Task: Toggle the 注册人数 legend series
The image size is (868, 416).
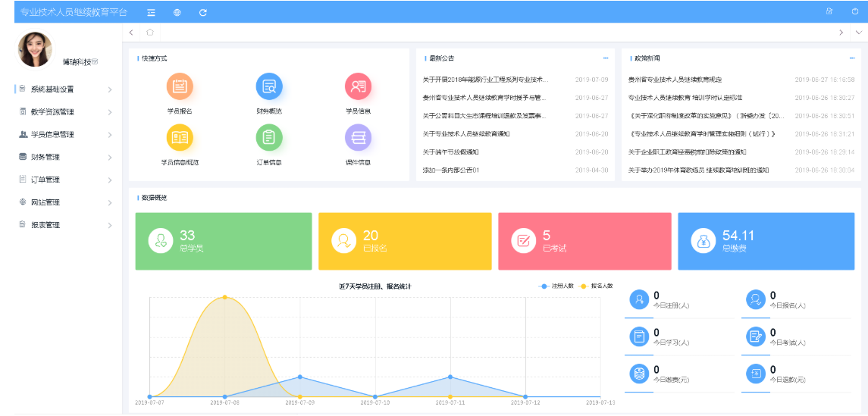Action: pos(557,286)
